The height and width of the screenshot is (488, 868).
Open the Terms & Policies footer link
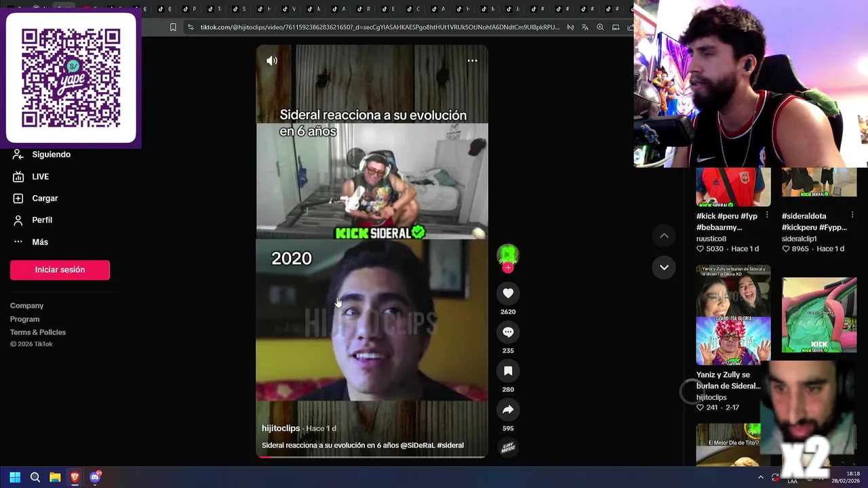coord(38,332)
